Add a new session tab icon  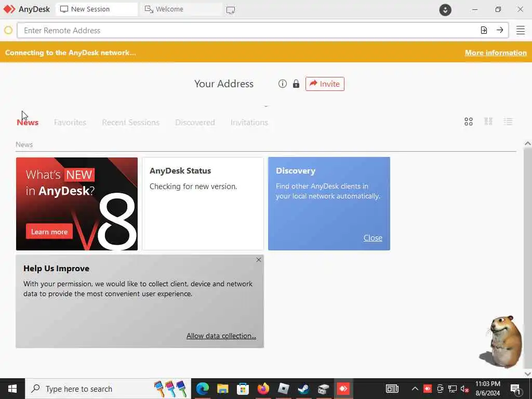click(231, 10)
